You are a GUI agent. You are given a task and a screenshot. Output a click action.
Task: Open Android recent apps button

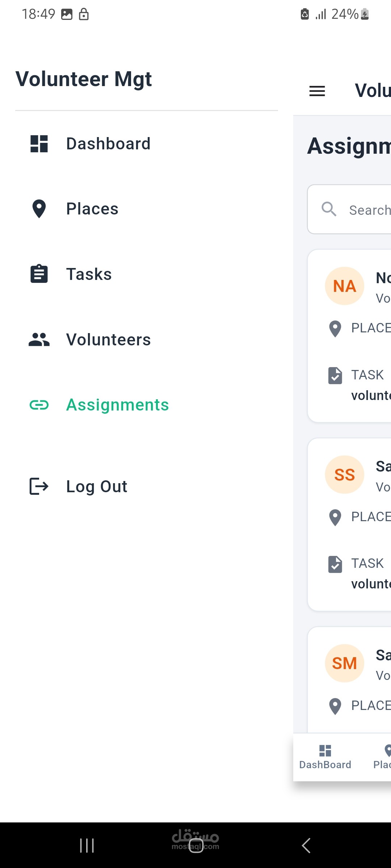[87, 846]
